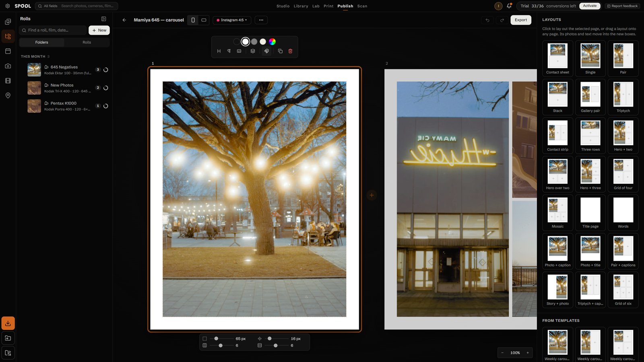This screenshot has height=362, width=644.
Task: Click the orange import download button
Action: point(8,323)
